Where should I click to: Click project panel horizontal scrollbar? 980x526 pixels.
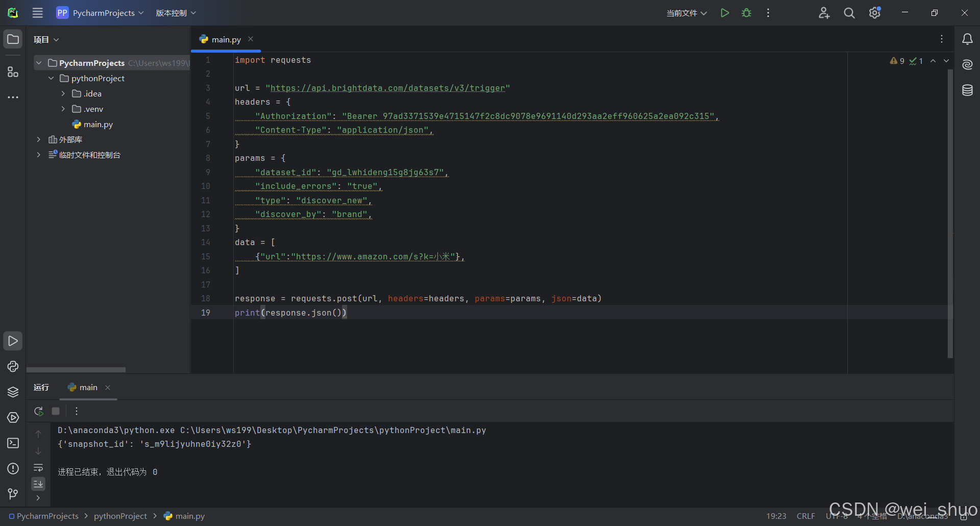(76, 370)
